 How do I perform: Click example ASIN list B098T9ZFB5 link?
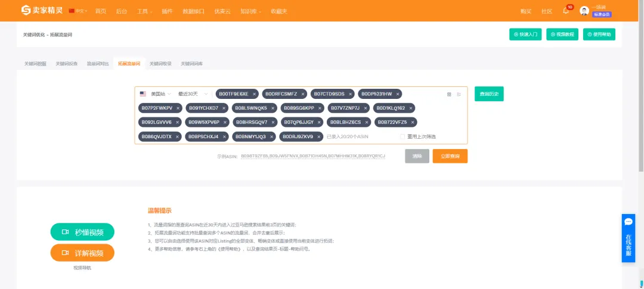tap(313, 156)
